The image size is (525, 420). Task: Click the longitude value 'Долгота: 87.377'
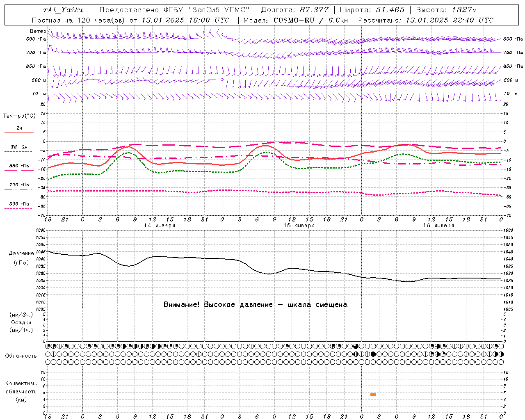295,10
